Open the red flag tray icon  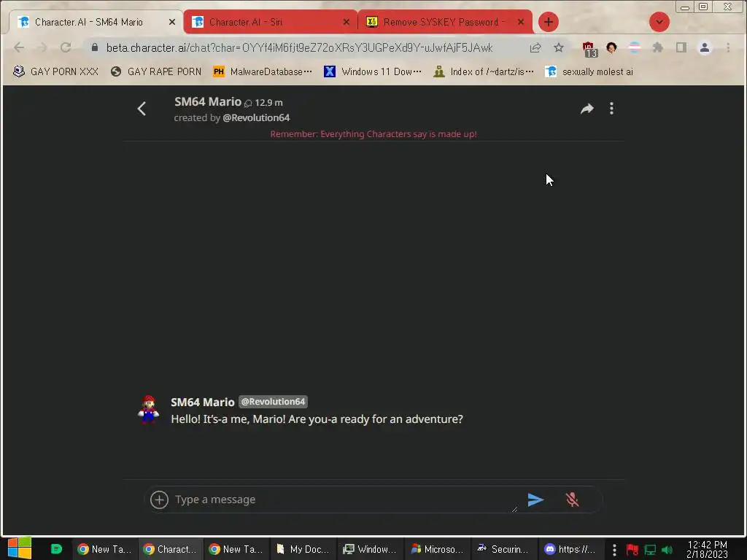click(x=632, y=550)
